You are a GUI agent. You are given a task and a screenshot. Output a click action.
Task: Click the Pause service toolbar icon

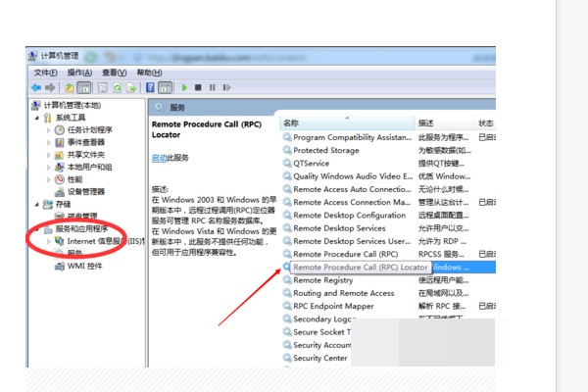(x=214, y=87)
